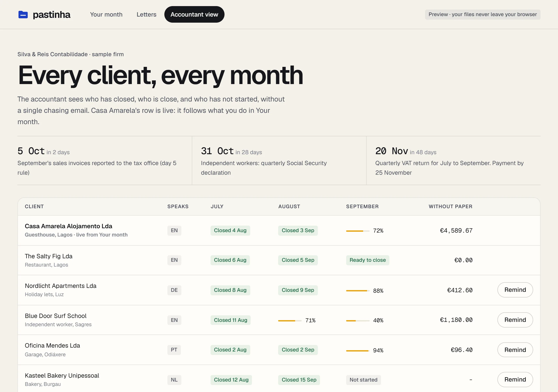Click Closed 2 Sep badge
This screenshot has width=558, height=392.
pos(298,350)
